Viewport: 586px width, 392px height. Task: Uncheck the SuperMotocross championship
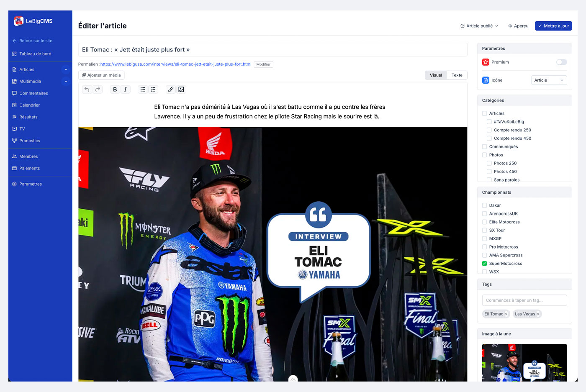coord(485,264)
